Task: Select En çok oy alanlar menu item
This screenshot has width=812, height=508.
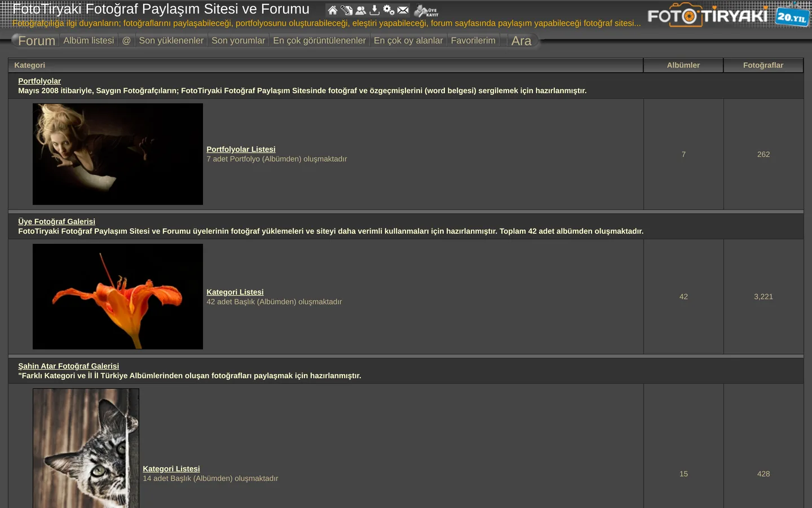Action: click(408, 41)
